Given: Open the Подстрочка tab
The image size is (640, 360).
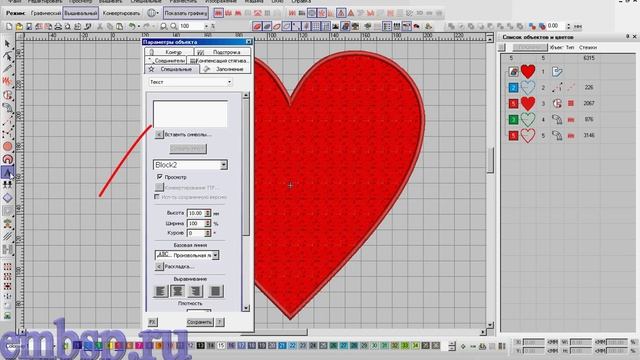Looking at the screenshot, I should point(222,52).
